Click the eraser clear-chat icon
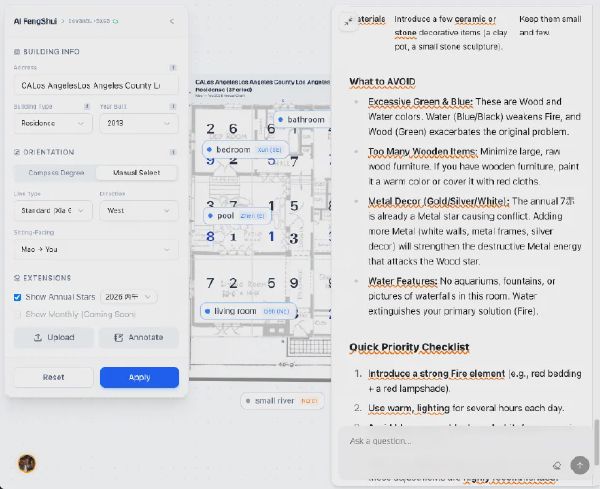This screenshot has width=600, height=489. (x=557, y=465)
